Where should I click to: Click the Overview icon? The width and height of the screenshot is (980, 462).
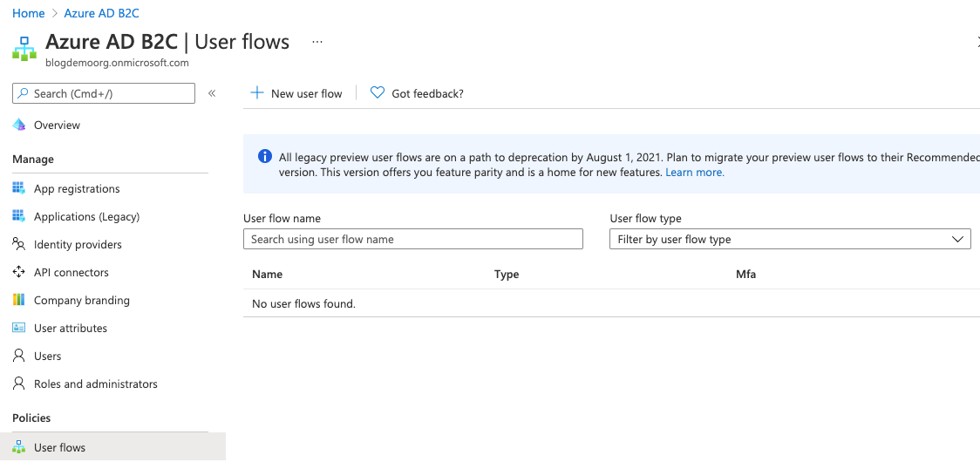[x=19, y=125]
